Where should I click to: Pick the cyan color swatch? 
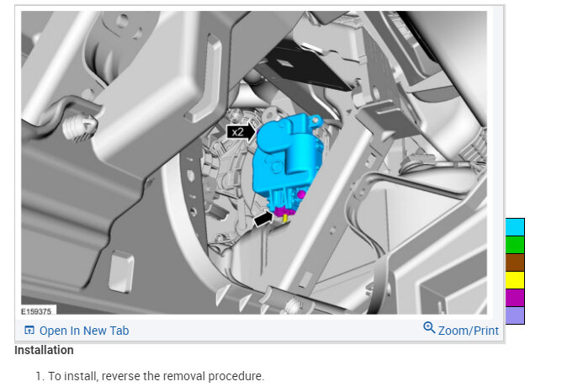(x=515, y=227)
